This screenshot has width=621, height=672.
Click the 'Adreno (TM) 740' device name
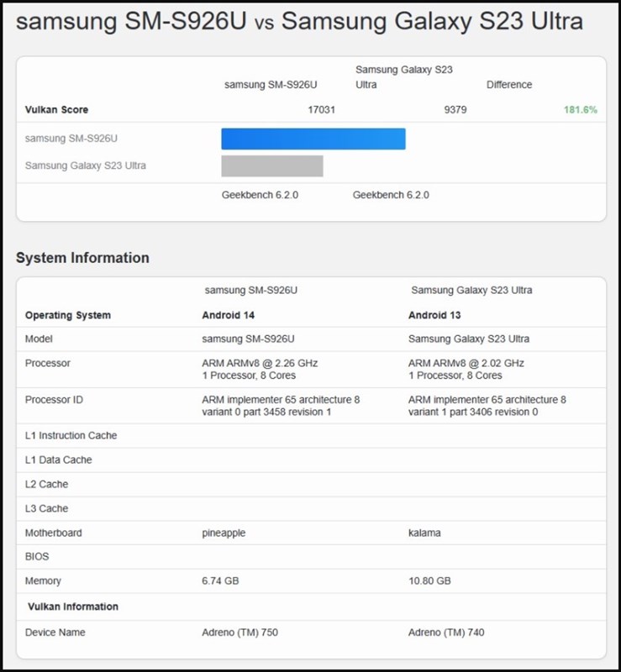click(446, 633)
